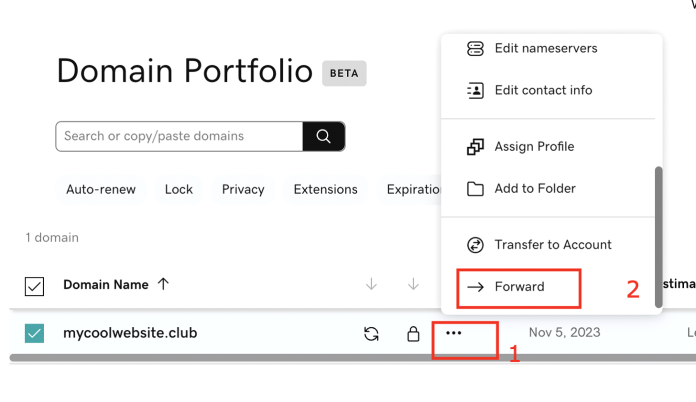
Task: Select Forward from the menu
Action: pyautogui.click(x=519, y=287)
